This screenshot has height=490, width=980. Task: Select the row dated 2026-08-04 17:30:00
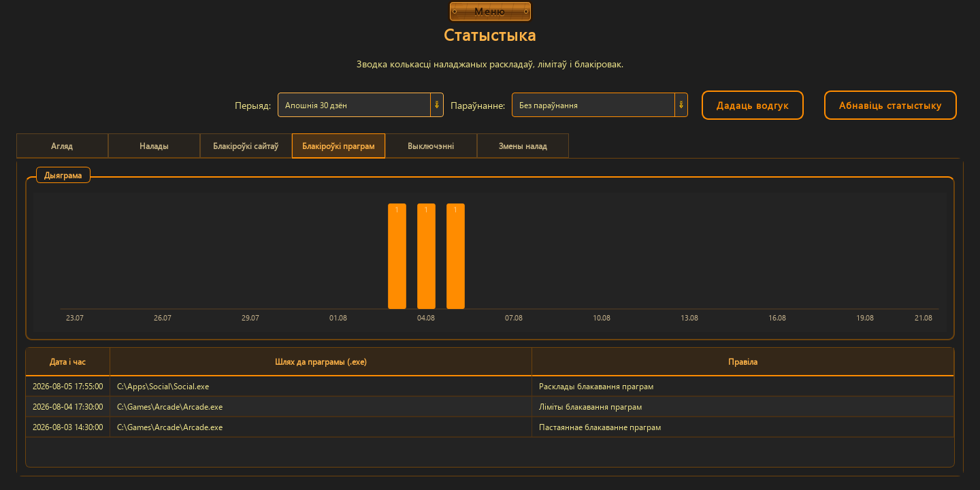(x=490, y=407)
